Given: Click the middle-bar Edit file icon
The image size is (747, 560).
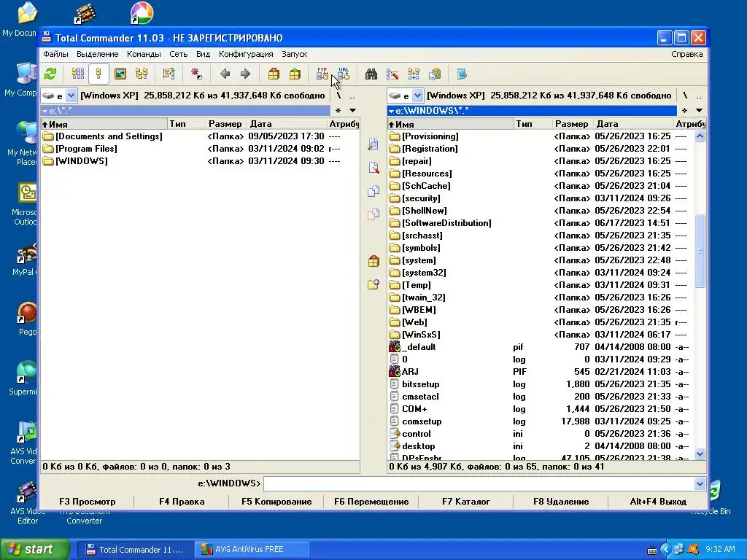Looking at the screenshot, I should pyautogui.click(x=373, y=168).
